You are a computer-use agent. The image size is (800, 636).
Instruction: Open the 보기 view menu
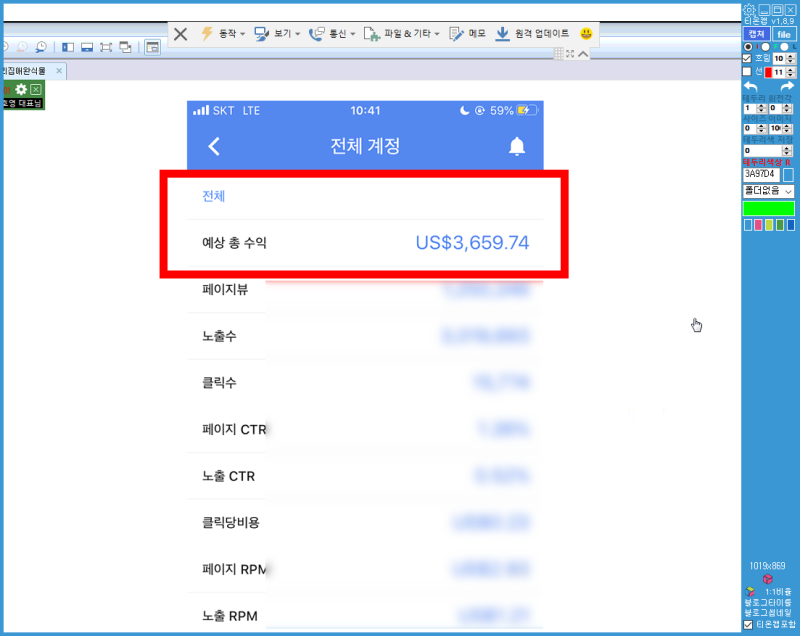277,34
